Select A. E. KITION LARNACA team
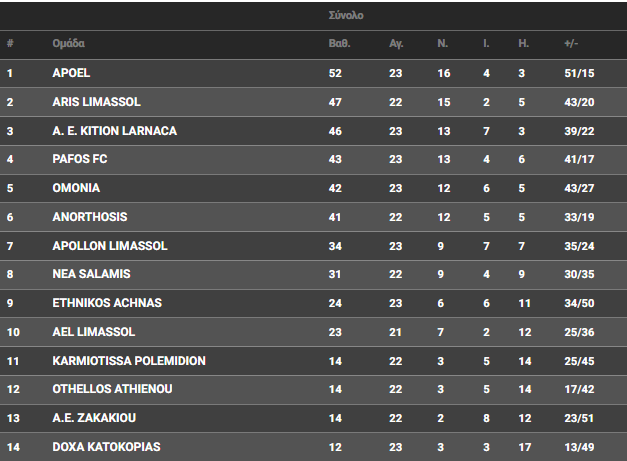This screenshot has width=627, height=461. [114, 131]
